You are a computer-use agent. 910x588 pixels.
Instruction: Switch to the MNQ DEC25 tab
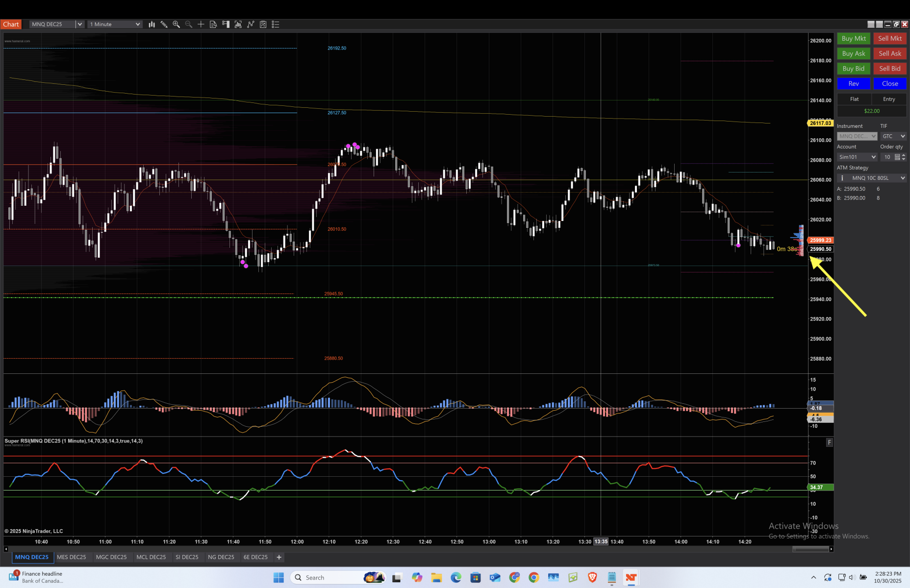point(32,557)
